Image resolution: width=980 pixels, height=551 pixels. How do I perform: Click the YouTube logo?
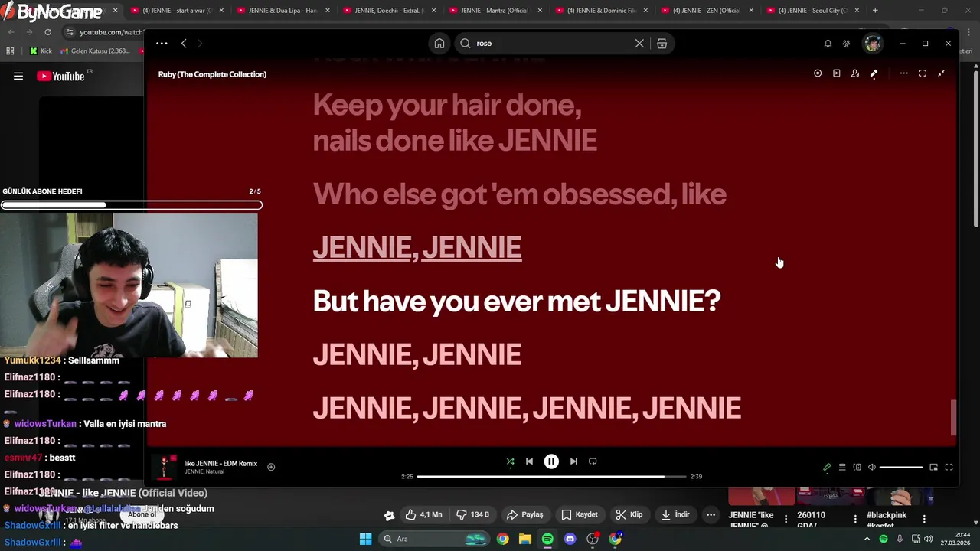coord(61,76)
